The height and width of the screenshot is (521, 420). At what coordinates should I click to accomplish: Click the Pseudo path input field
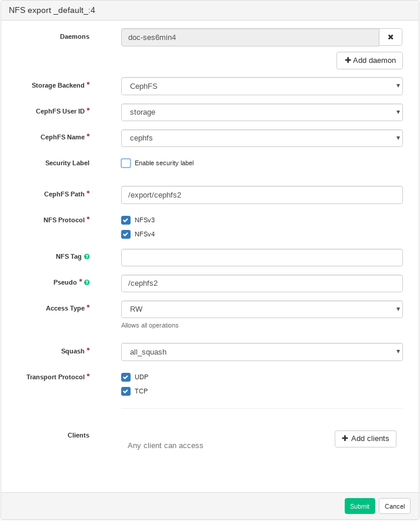[x=262, y=283]
